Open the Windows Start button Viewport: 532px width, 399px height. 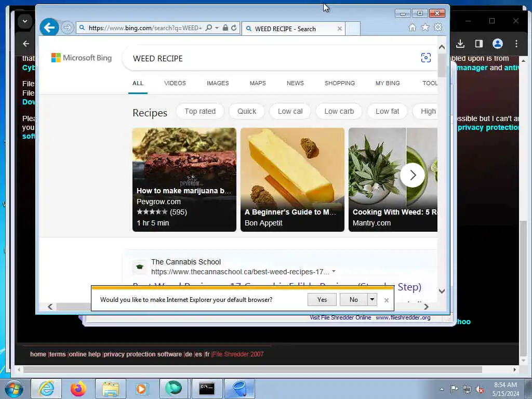14,389
